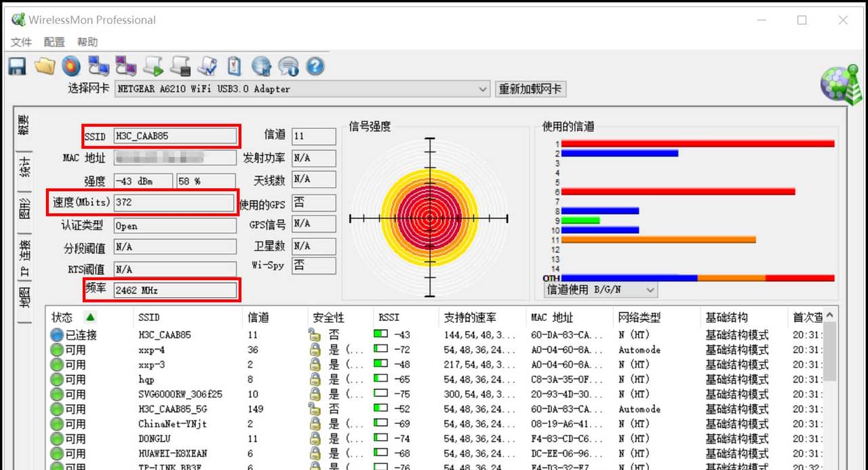Open a file using the folder icon
The height and width of the screenshot is (470, 868).
(x=44, y=66)
